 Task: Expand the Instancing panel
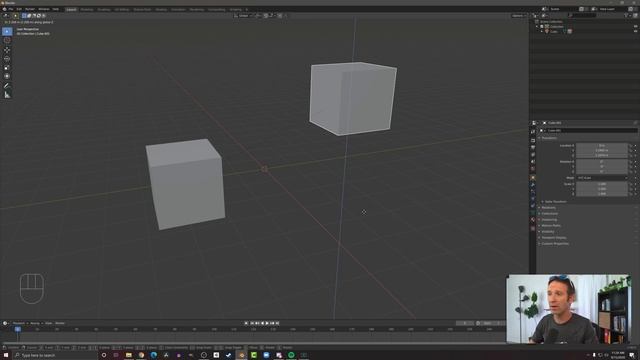pos(549,220)
